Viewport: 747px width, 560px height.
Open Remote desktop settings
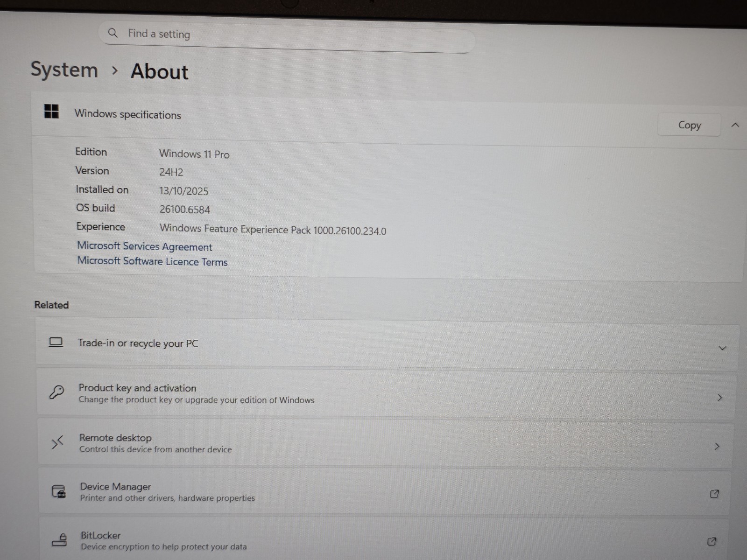pyautogui.click(x=386, y=444)
